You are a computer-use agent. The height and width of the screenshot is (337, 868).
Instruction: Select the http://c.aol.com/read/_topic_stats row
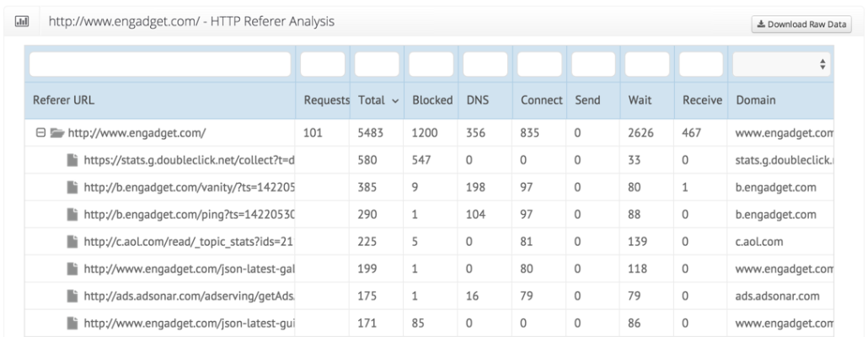(x=429, y=242)
